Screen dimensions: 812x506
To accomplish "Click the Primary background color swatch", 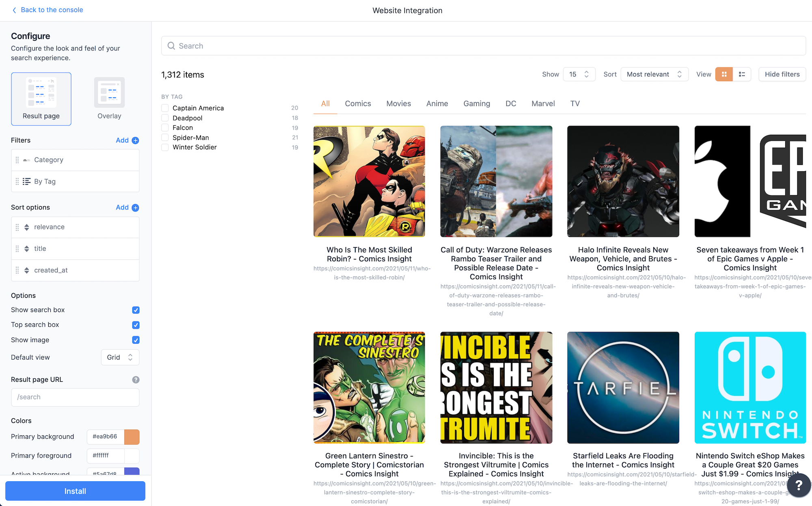I will click(x=132, y=437).
